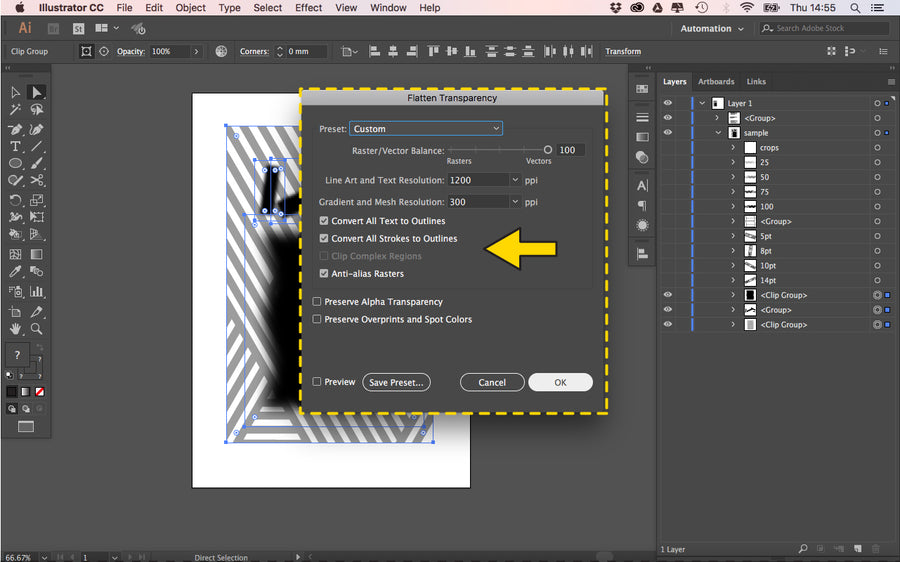The image size is (900, 562).
Task: Click the Raster/Vector Balance slider handle
Action: coord(548,150)
